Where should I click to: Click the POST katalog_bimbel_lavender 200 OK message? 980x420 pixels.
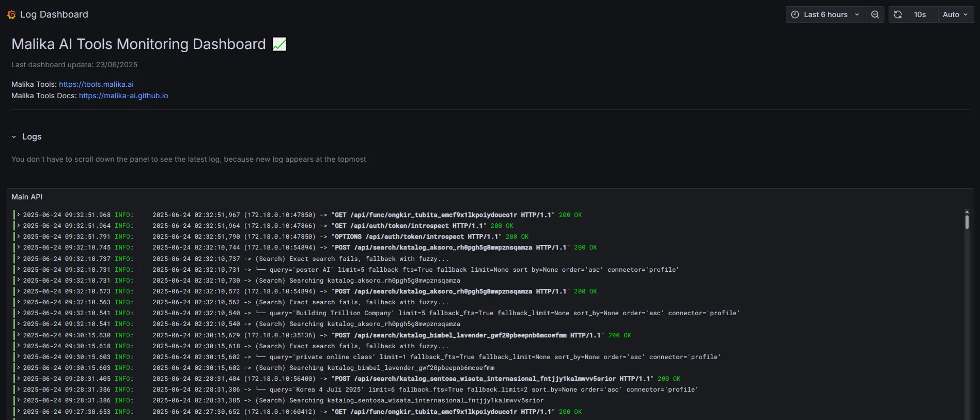[x=392, y=335]
